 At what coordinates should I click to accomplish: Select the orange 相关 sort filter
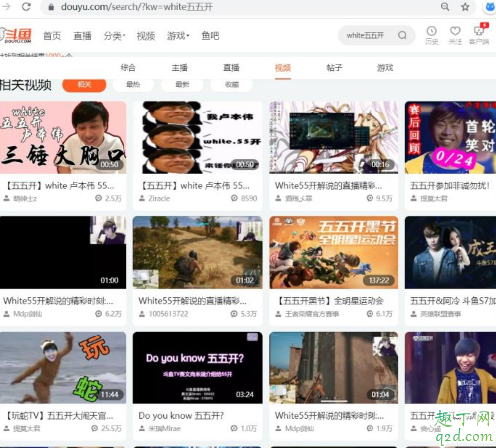pos(84,85)
